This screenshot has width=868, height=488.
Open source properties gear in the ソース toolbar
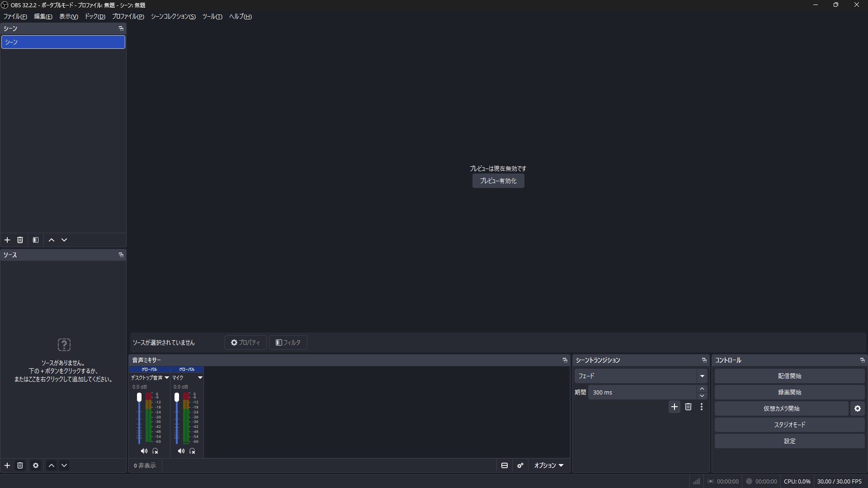click(x=36, y=465)
